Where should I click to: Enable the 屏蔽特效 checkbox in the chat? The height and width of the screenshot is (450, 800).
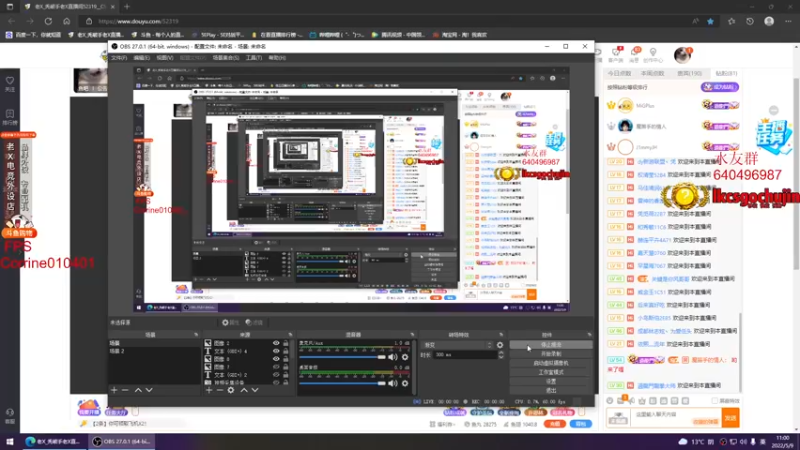[x=714, y=401]
